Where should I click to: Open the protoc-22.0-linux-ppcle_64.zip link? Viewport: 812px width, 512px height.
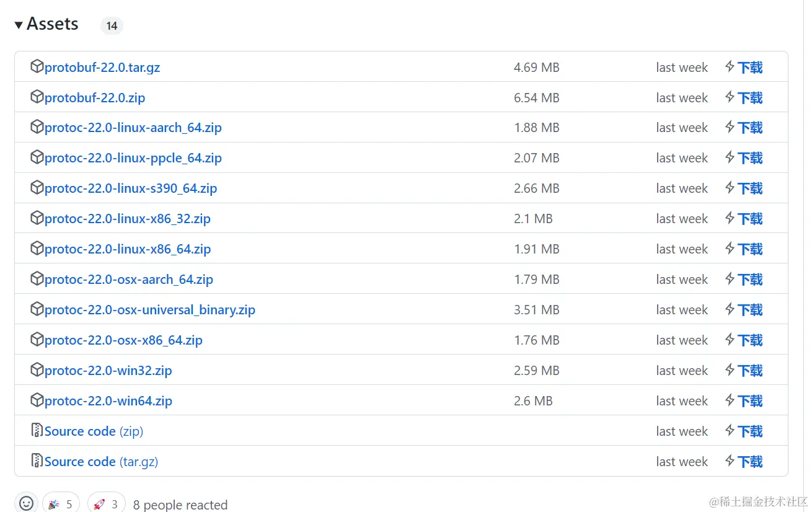click(x=133, y=158)
